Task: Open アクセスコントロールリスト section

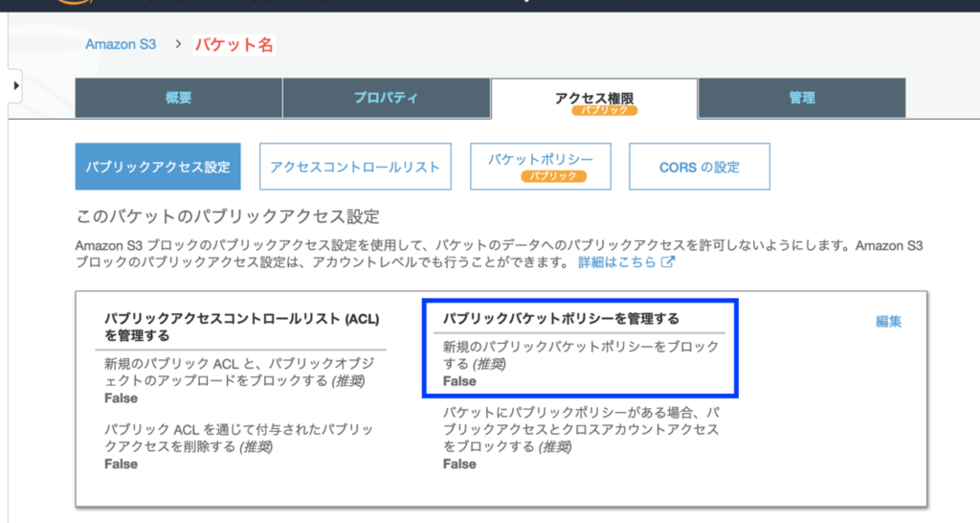Action: click(355, 167)
